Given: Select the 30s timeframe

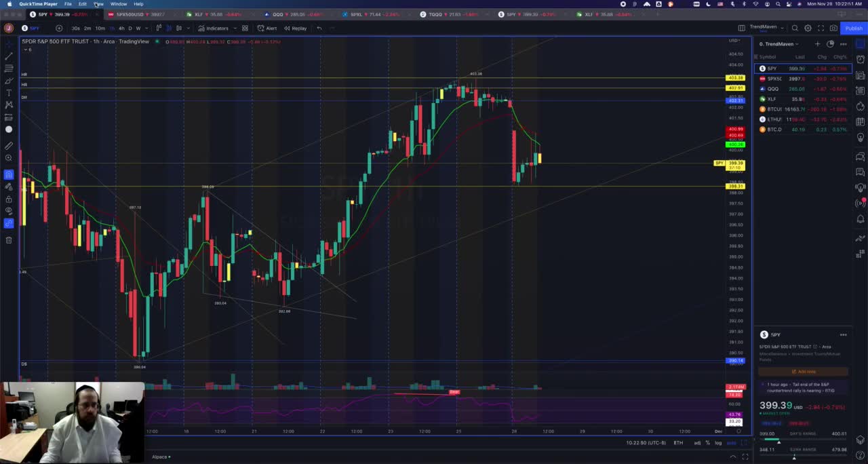Looking at the screenshot, I should (75, 28).
